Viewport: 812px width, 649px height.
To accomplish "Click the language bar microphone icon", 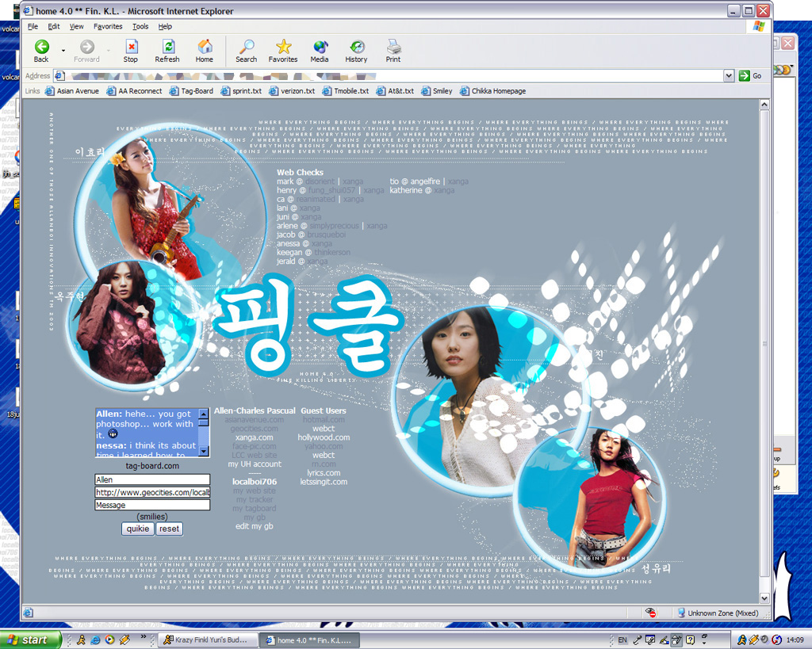I will (637, 639).
